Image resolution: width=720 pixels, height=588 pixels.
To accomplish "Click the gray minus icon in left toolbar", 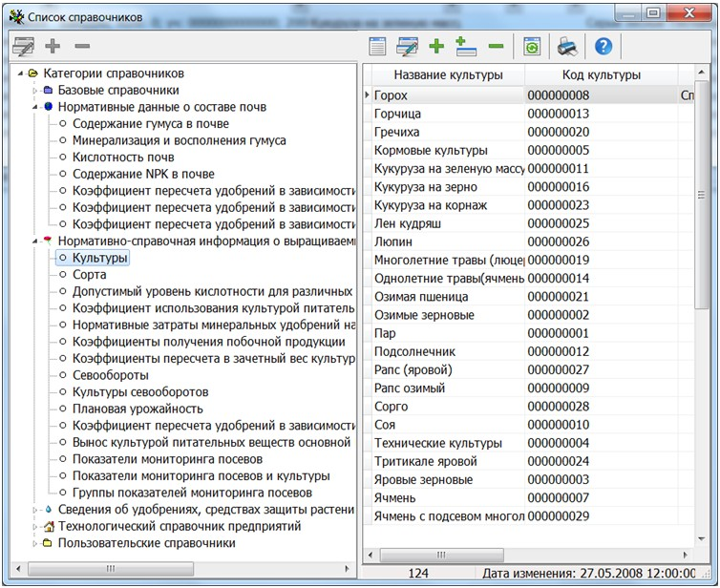I will pyautogui.click(x=82, y=46).
